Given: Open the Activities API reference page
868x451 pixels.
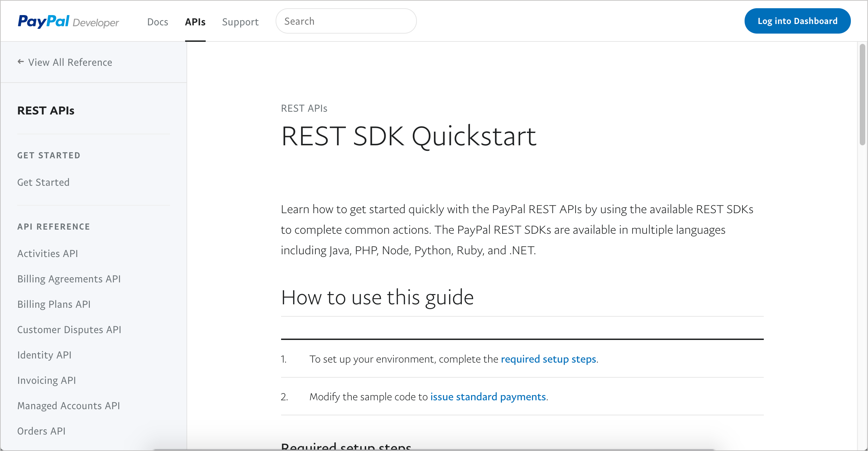Looking at the screenshot, I should coord(48,253).
